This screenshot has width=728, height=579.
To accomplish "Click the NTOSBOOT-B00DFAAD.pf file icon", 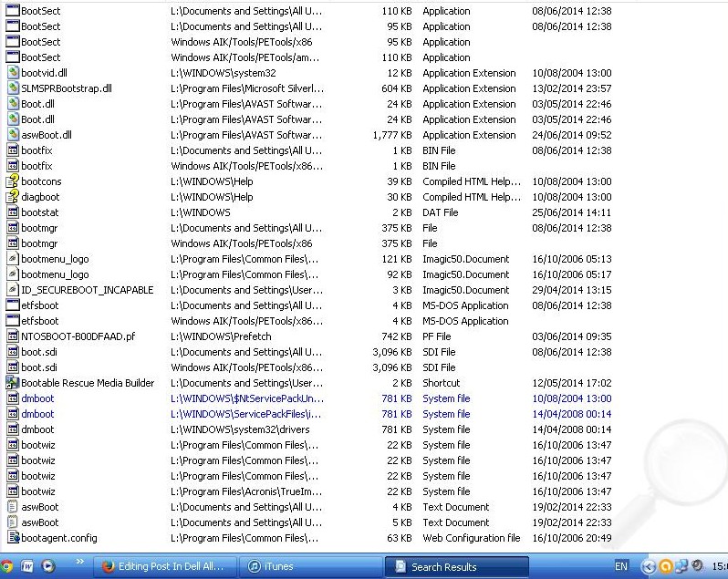I will click(13, 336).
